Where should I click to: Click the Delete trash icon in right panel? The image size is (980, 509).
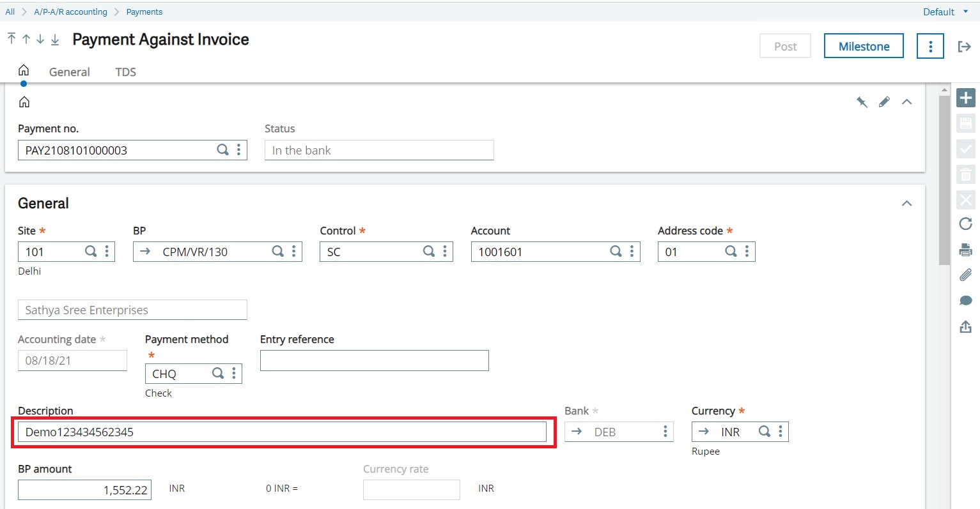(966, 174)
